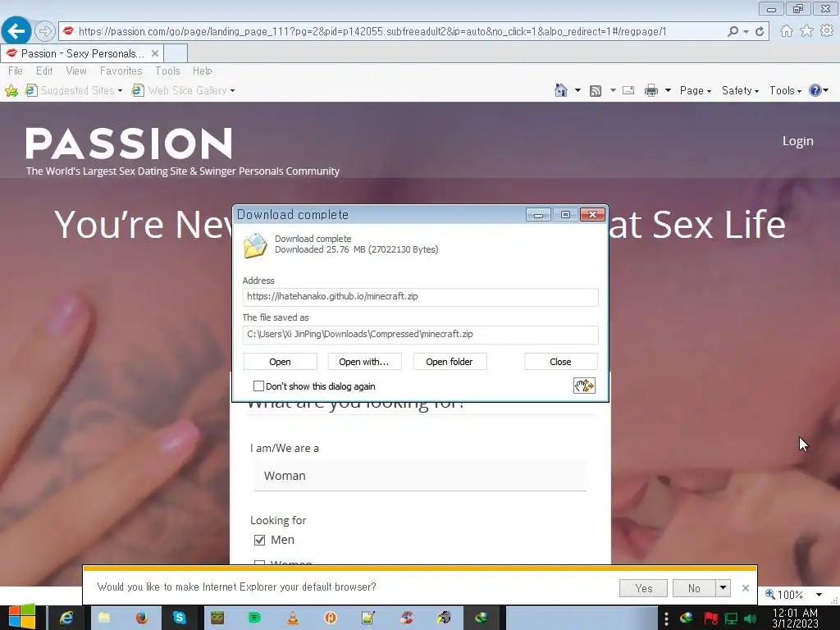Open the Home page dropdown arrow

pyautogui.click(x=577, y=90)
